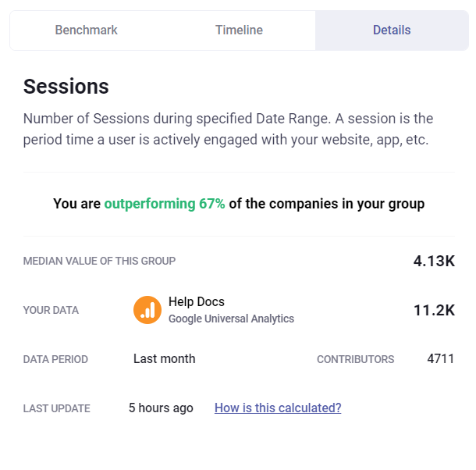Image resolution: width=476 pixels, height=470 pixels.
Task: Switch to the Benchmark tab
Action: click(x=86, y=30)
